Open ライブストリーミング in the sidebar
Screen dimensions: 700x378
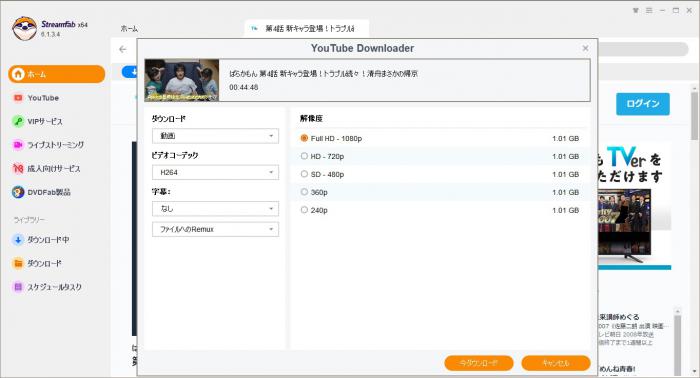[x=56, y=145]
